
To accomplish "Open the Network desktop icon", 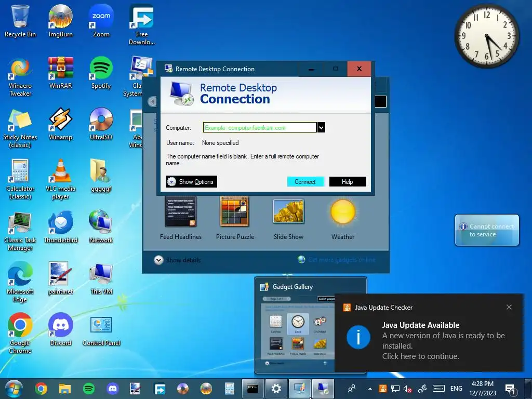I will click(x=101, y=228).
